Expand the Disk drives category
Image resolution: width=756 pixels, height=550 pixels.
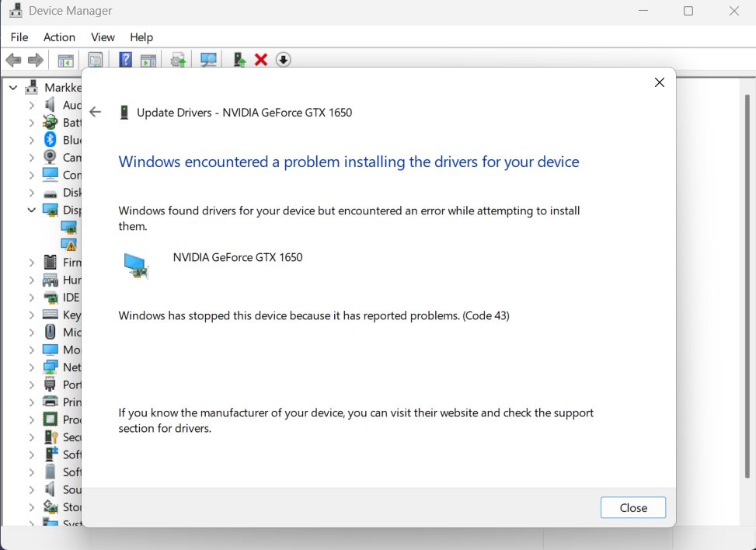(31, 193)
